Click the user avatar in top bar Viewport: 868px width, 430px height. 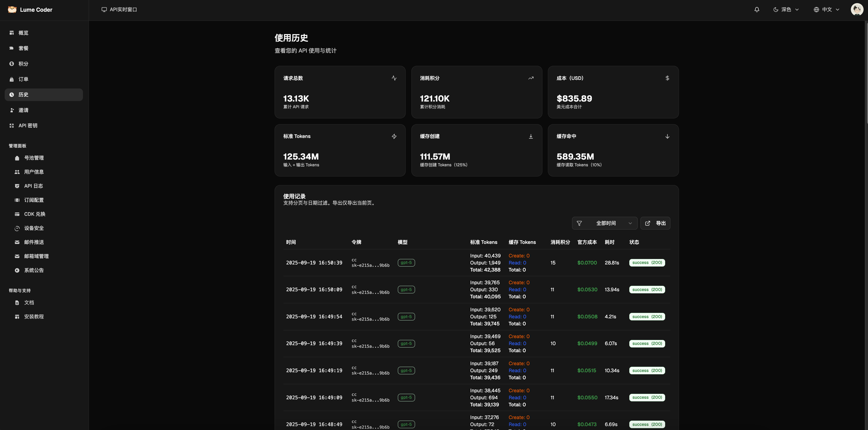tap(857, 9)
